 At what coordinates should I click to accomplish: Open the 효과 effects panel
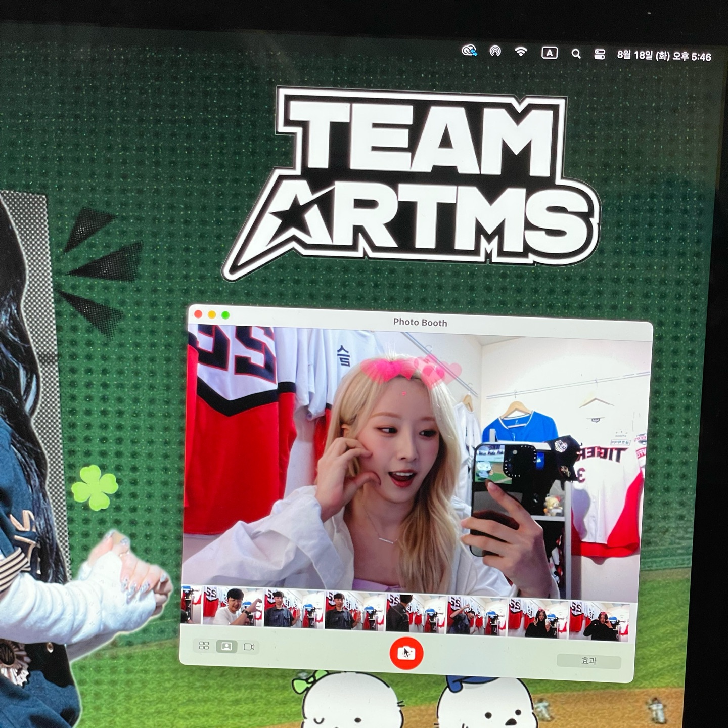pyautogui.click(x=588, y=661)
